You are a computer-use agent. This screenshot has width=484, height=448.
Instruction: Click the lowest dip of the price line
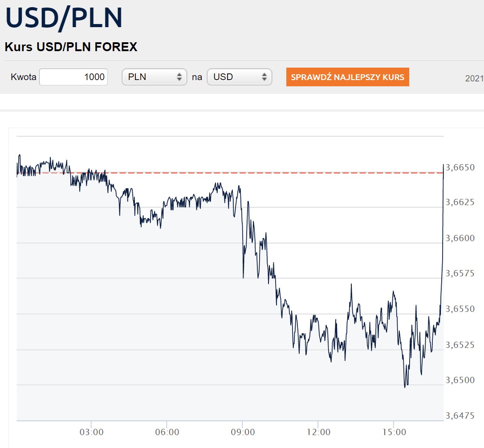click(406, 386)
